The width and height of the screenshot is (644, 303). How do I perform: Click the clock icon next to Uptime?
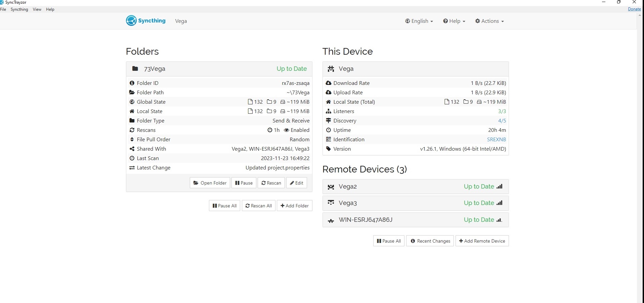(x=329, y=130)
